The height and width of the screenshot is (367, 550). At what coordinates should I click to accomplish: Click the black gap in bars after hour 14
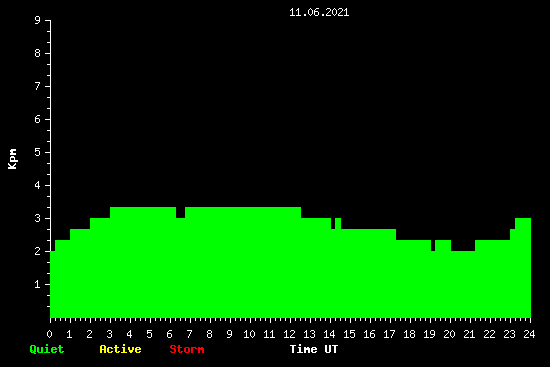click(333, 223)
